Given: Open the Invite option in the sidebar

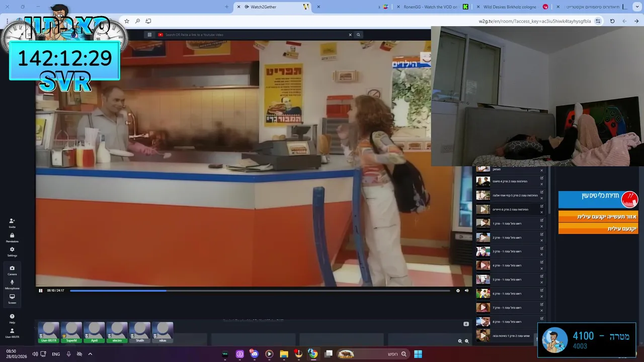Looking at the screenshot, I should 12,223.
